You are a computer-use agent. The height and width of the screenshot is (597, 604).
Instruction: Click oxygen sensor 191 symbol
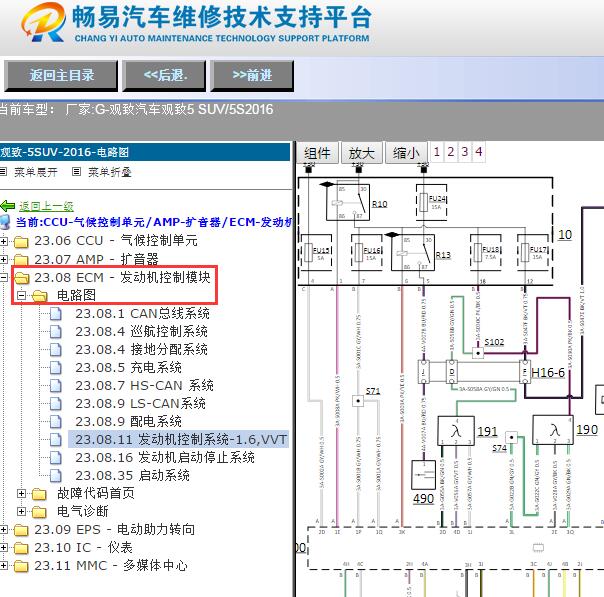click(x=456, y=431)
